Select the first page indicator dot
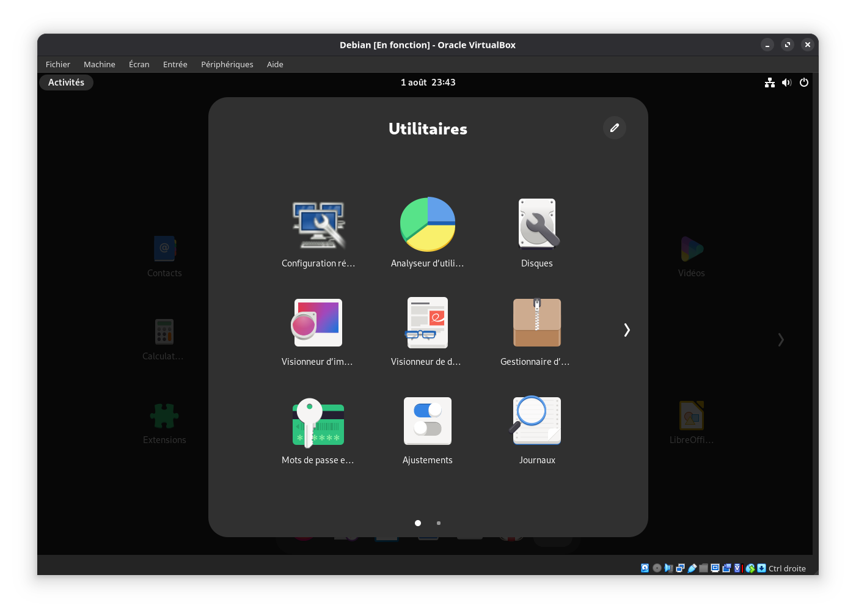Screen dimensions: 856x616 point(418,523)
